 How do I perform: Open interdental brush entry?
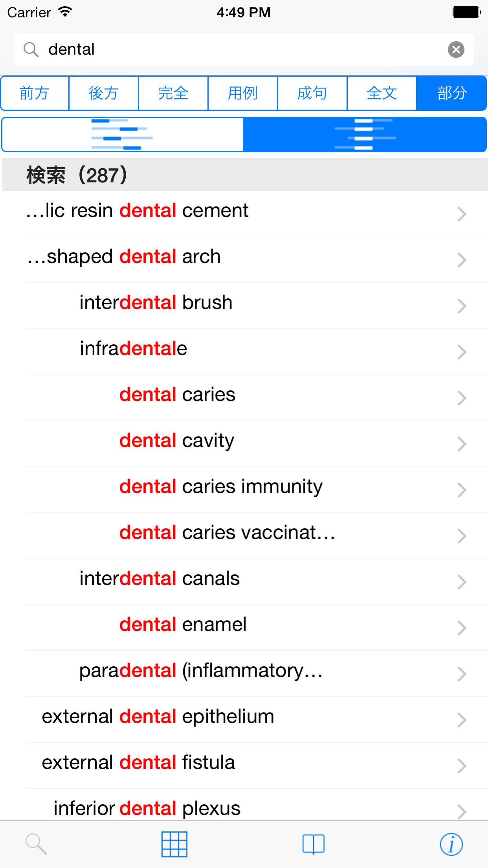156,303
